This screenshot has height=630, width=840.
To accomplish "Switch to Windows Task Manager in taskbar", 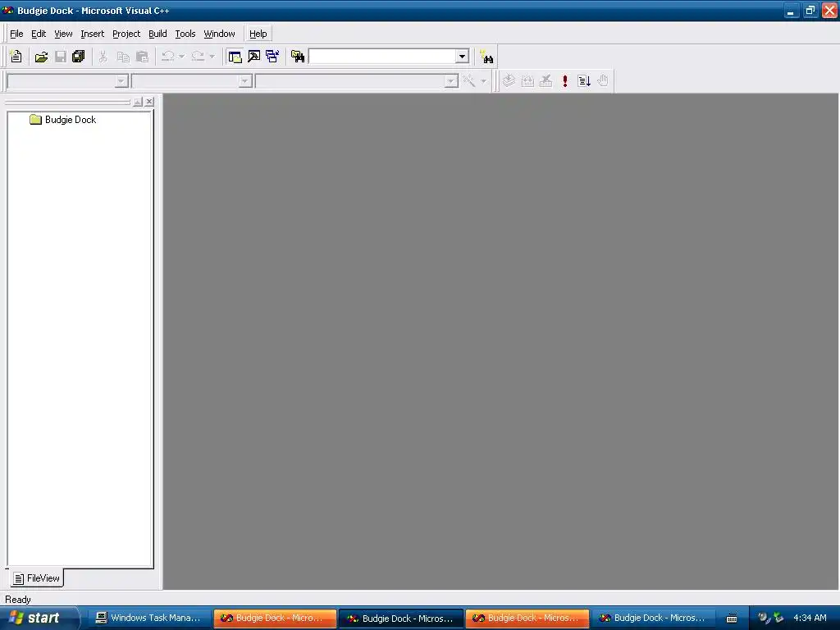I will [149, 619].
